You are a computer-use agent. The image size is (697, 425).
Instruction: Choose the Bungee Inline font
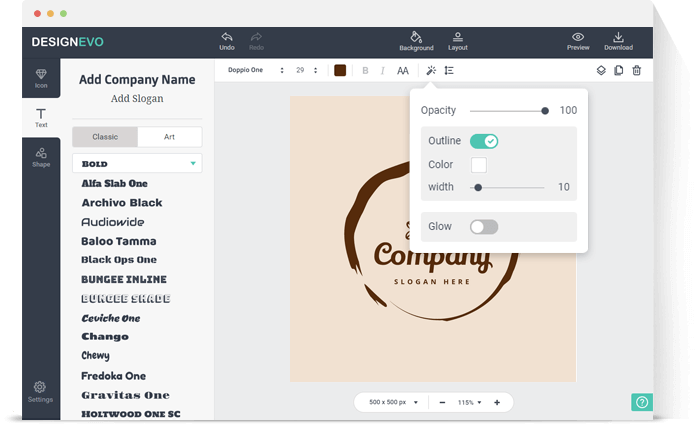click(x=124, y=279)
